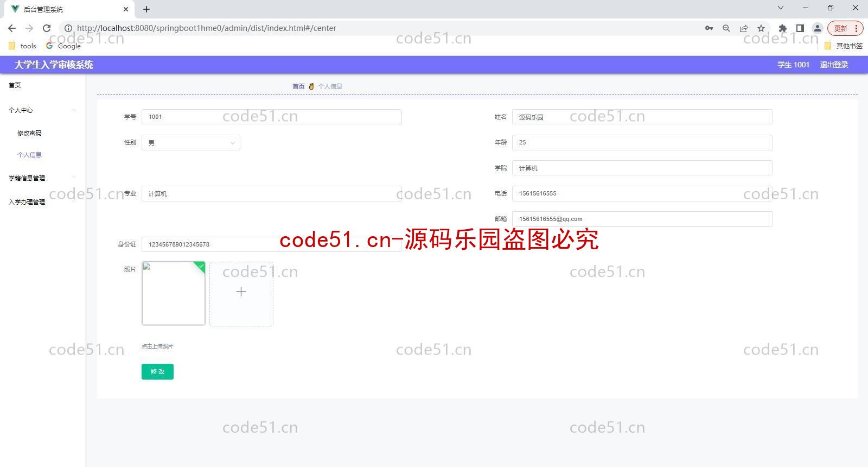Click the 更新 browser update button

click(845, 28)
